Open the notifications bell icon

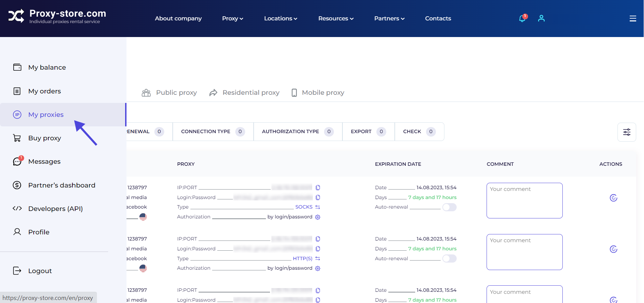click(x=522, y=18)
